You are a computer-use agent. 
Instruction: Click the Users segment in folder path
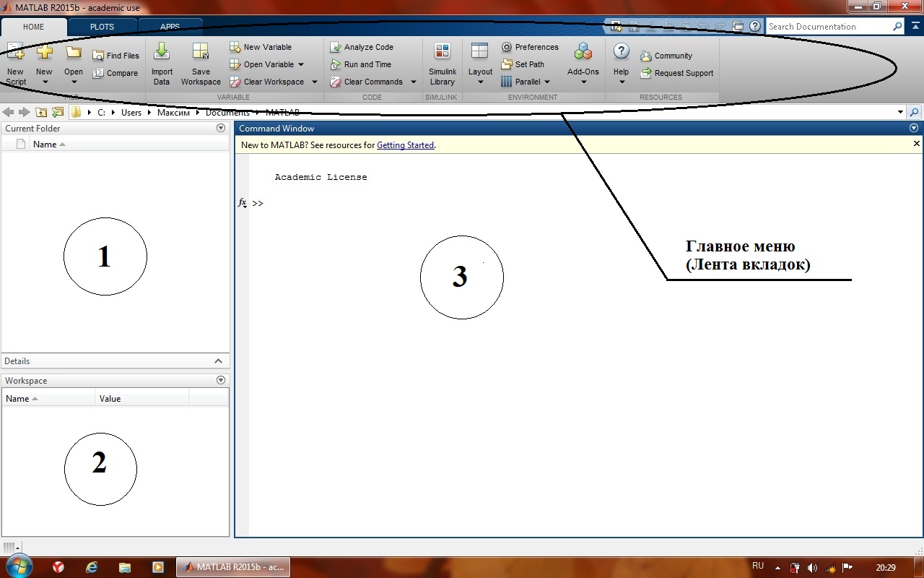131,113
